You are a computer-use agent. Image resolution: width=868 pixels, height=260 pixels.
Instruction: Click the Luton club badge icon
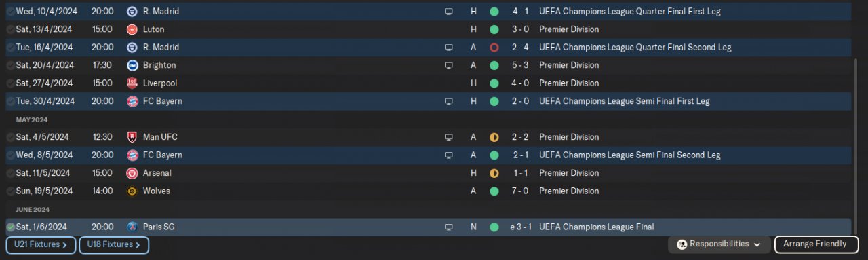click(132, 29)
